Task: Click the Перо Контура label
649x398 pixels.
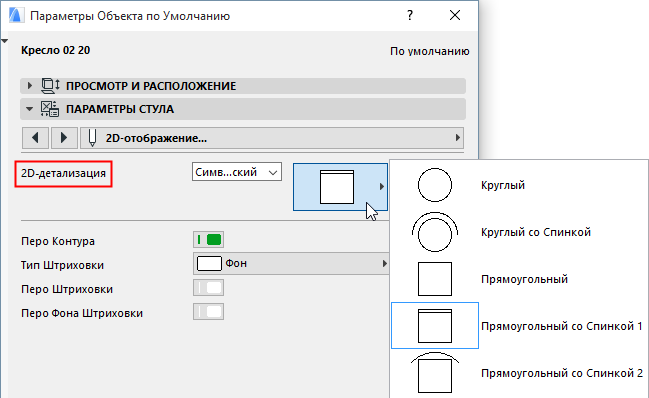Action: point(58,241)
